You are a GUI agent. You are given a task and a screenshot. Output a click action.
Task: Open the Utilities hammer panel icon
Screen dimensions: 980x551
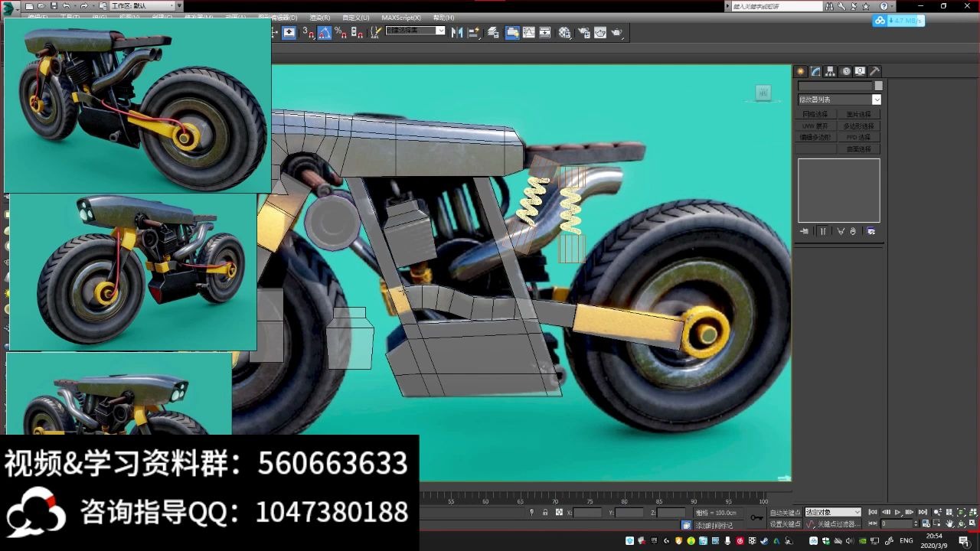(x=875, y=70)
